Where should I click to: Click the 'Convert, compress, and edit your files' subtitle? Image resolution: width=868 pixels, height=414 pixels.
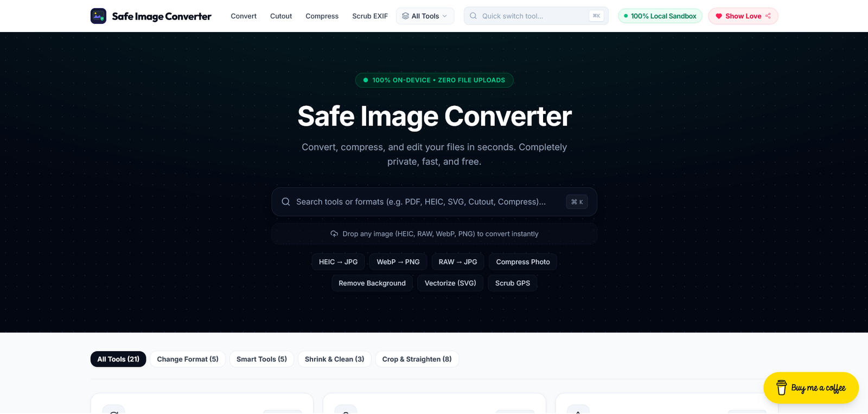(x=434, y=154)
